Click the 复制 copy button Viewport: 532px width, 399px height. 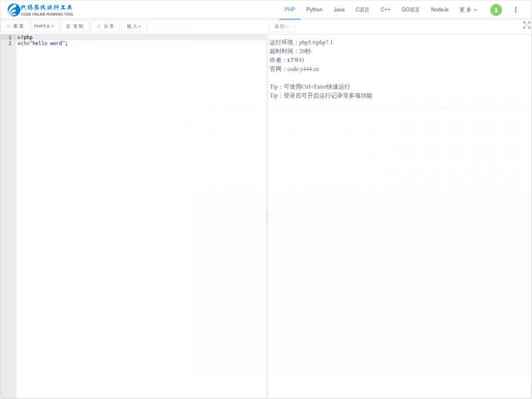click(75, 26)
